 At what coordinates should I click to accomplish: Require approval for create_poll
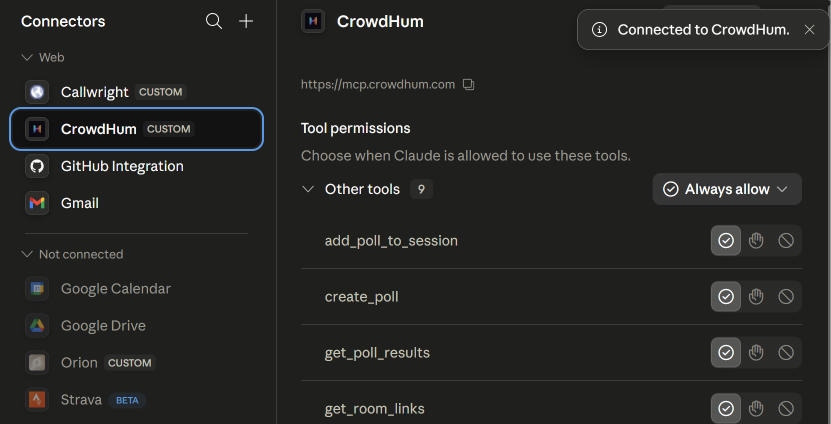pos(756,296)
